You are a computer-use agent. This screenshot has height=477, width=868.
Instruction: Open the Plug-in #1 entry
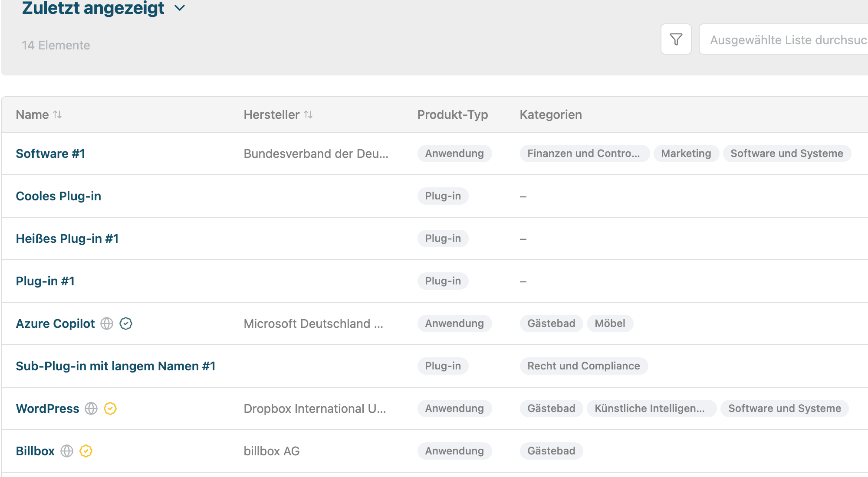click(45, 281)
